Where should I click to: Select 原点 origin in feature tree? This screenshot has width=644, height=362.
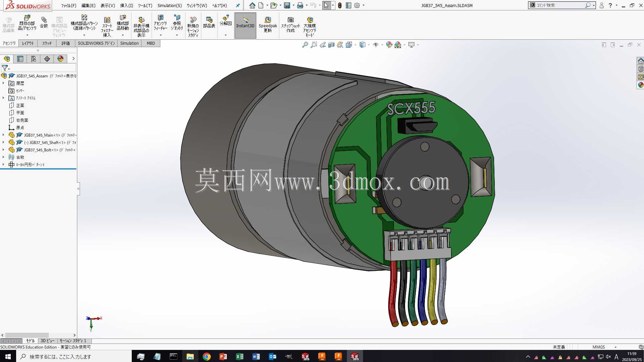click(x=20, y=128)
